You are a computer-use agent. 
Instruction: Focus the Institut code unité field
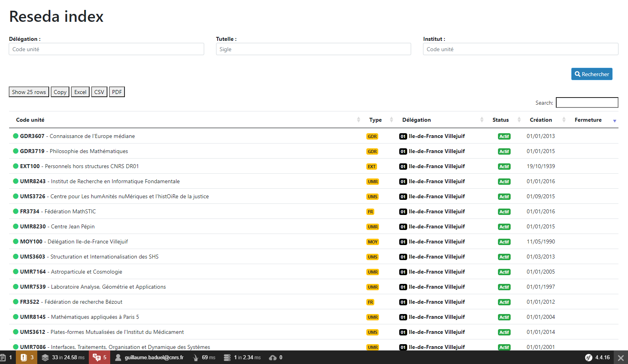(x=521, y=49)
